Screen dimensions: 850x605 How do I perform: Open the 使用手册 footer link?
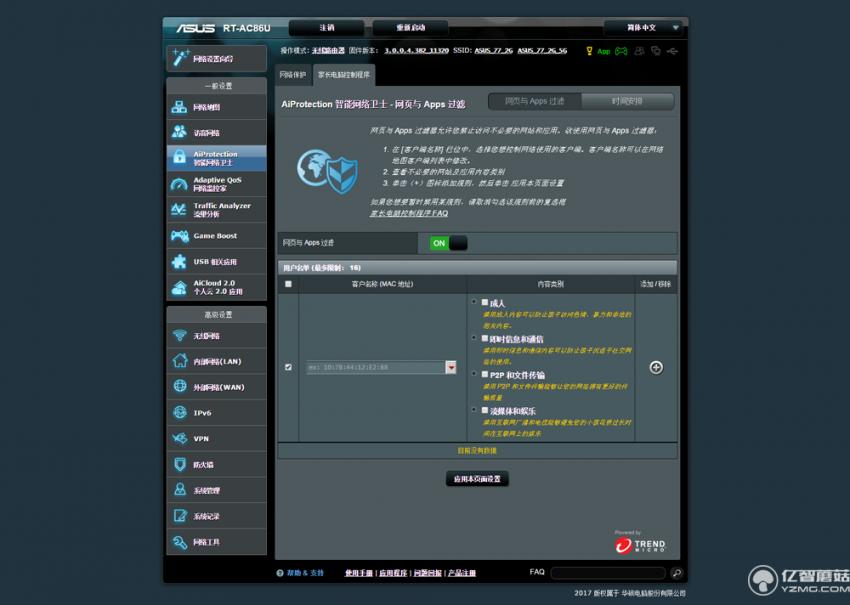tap(359, 573)
